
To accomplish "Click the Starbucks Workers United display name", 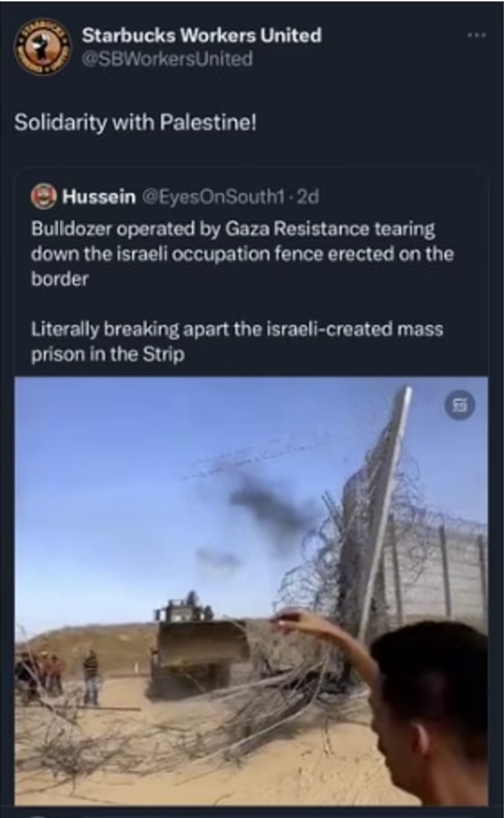I will [202, 36].
